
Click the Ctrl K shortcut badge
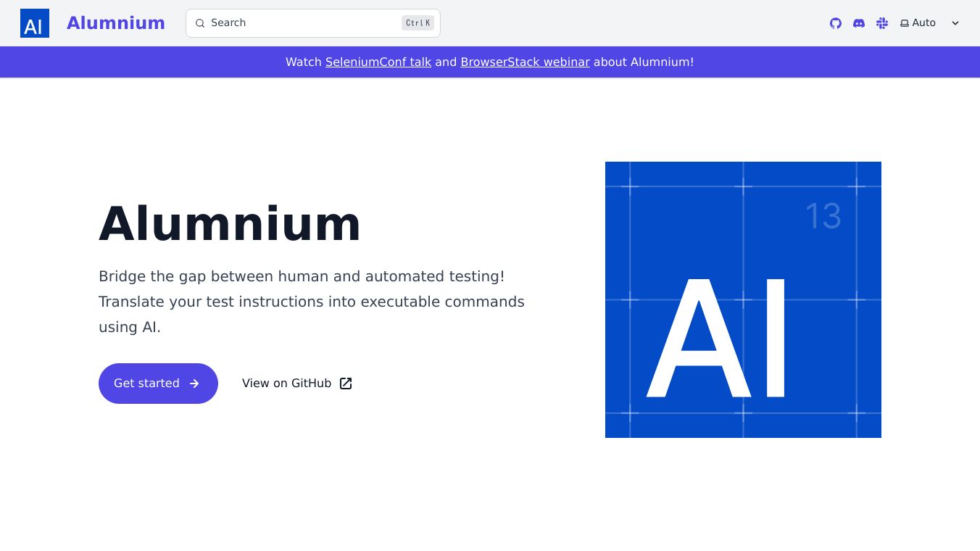(x=418, y=23)
